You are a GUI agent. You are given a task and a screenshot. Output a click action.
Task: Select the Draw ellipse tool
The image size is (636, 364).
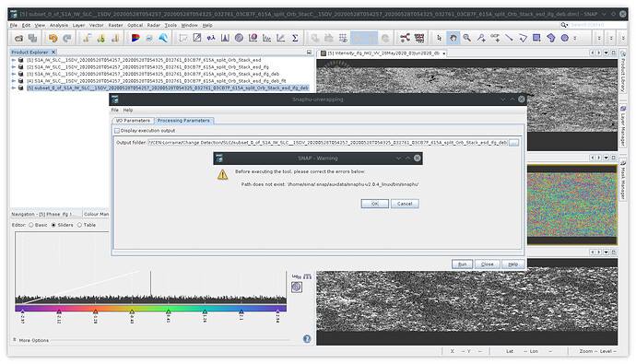565,38
